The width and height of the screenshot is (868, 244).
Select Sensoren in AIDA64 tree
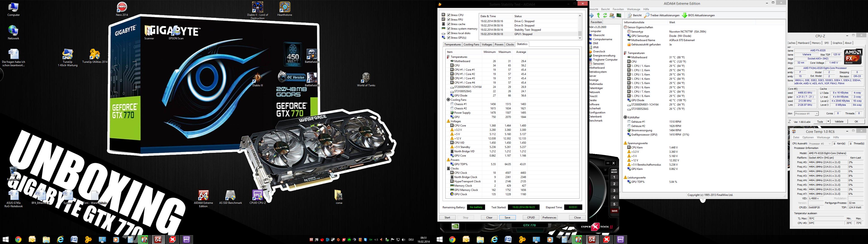coord(598,64)
